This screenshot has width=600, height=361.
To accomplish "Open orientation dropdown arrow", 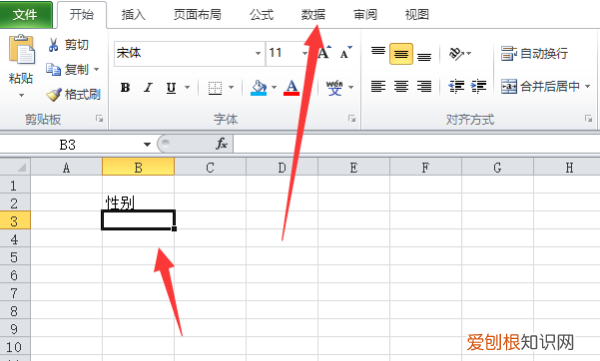I will click(469, 54).
